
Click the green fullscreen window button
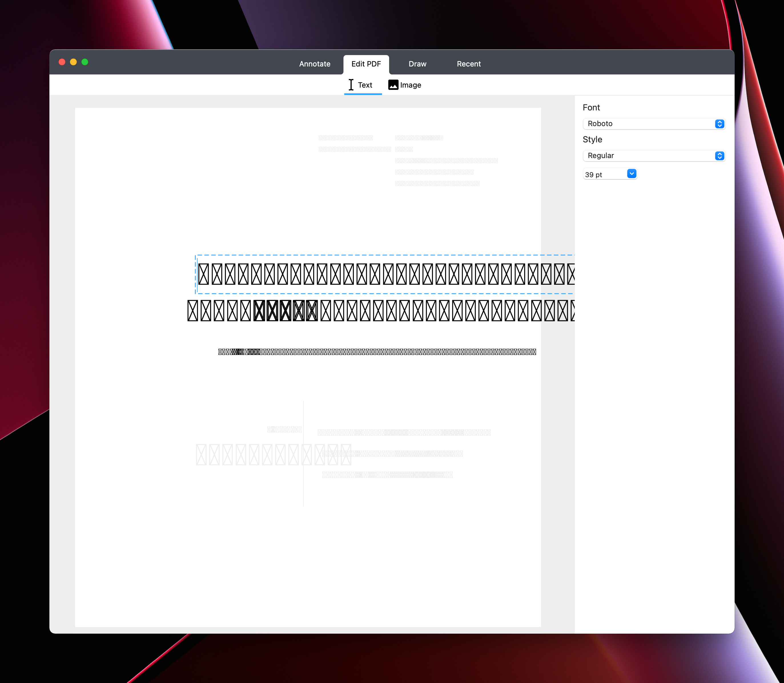pos(85,62)
